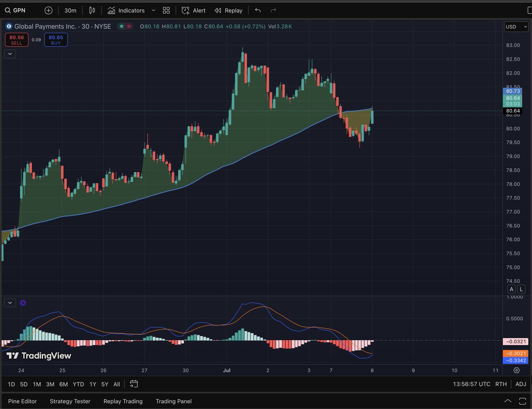This screenshot has width=532, height=409.
Task: Toggle the RTH session setting
Action: [501, 384]
